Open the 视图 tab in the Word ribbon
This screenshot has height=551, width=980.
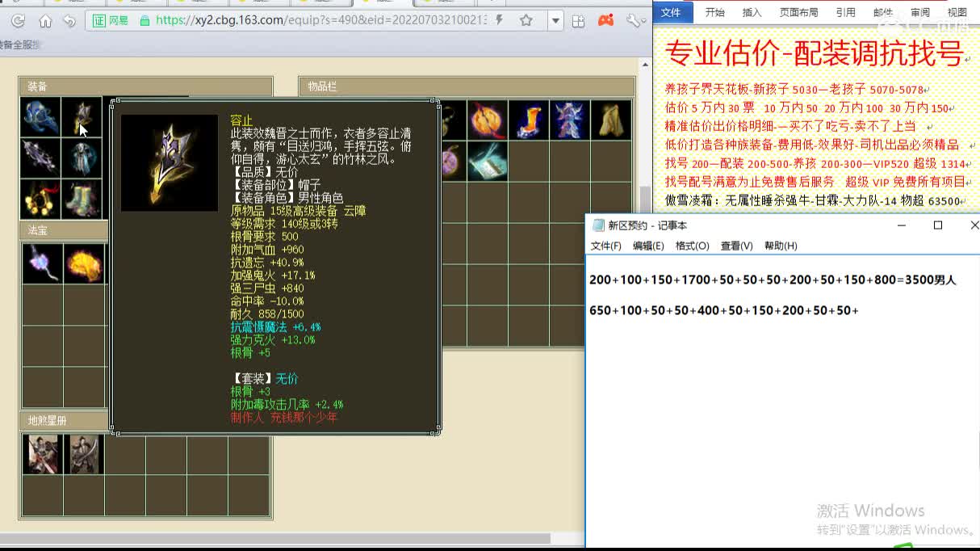pyautogui.click(x=957, y=12)
